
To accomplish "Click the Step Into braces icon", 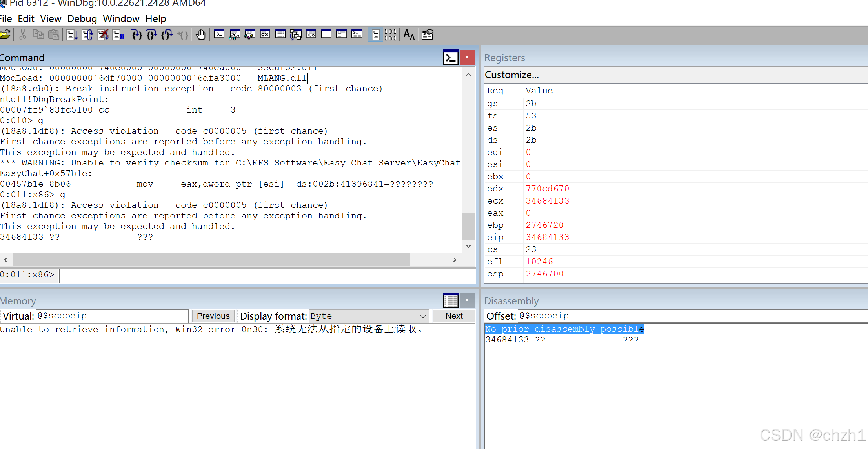I will click(136, 35).
